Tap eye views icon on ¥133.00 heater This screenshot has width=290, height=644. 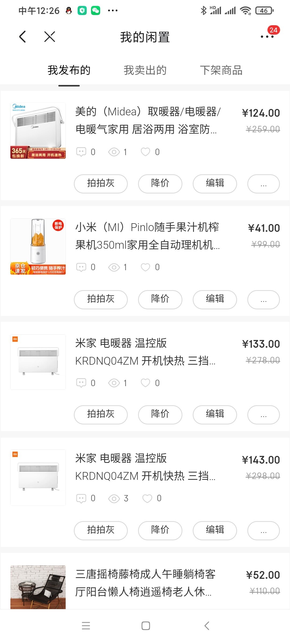[x=114, y=383]
